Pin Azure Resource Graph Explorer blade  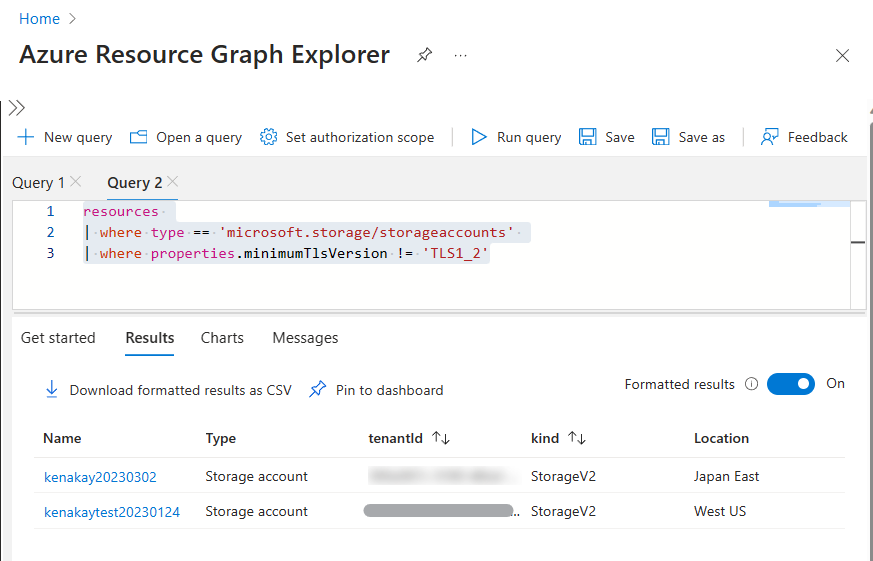pyautogui.click(x=424, y=55)
